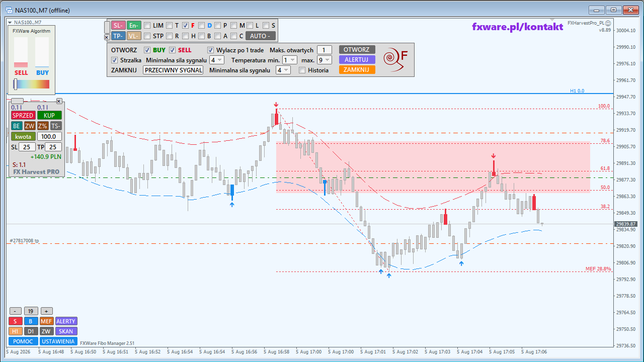
Task: Click the chart window icon in title bar
Action: 9,10
